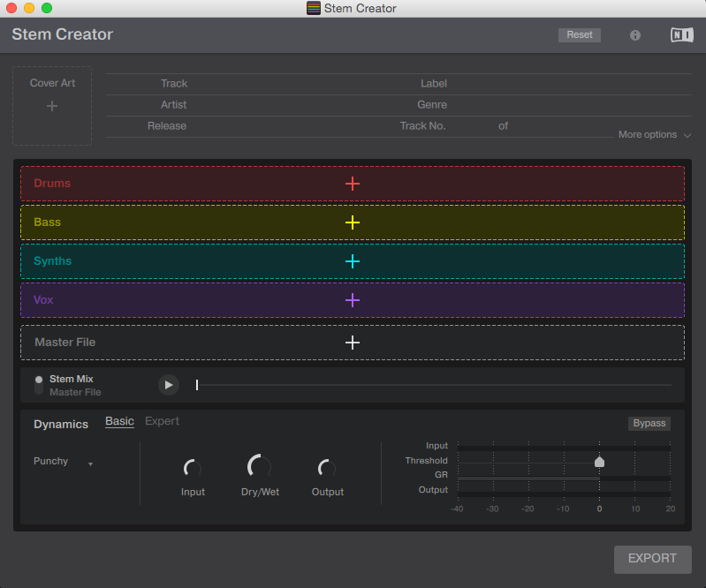
Task: Click the Threshold slider handle
Action: (x=599, y=462)
